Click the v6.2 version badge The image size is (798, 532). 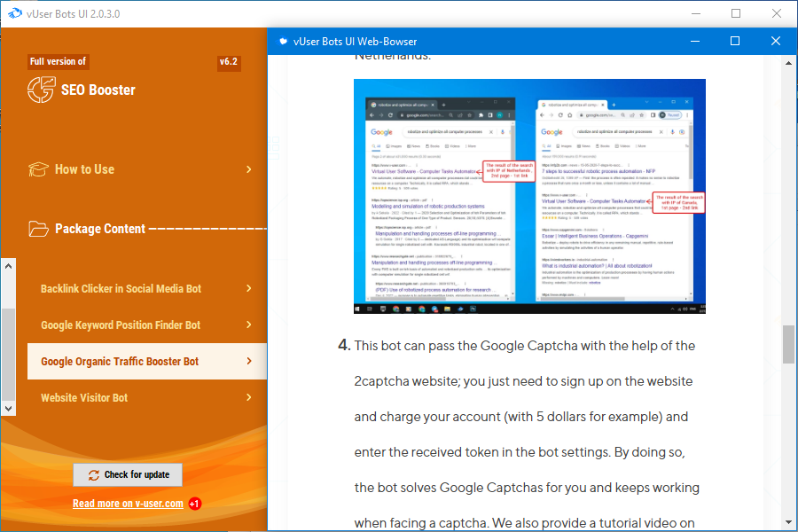(229, 62)
